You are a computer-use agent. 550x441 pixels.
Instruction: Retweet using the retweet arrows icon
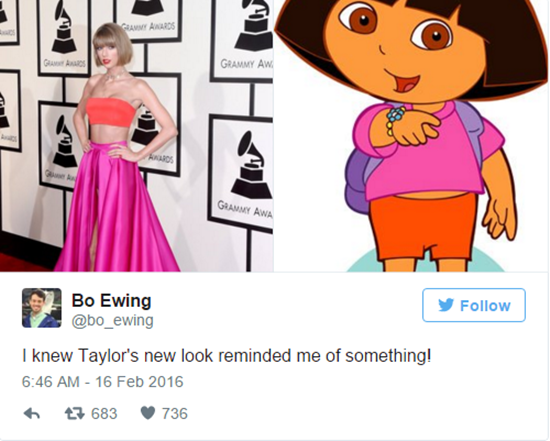pos(75,413)
